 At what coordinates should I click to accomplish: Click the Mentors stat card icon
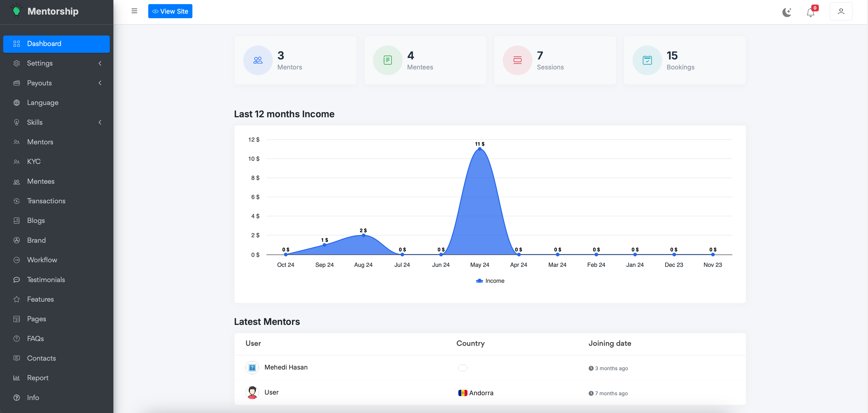point(258,60)
